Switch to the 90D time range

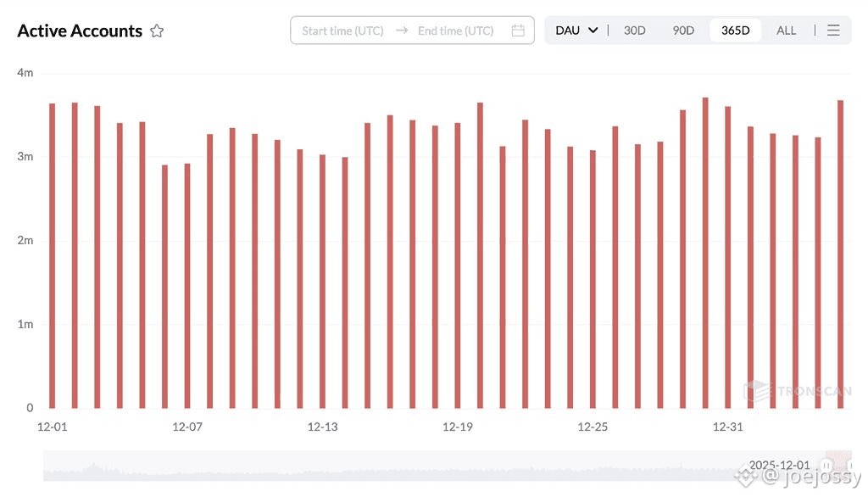coord(683,31)
